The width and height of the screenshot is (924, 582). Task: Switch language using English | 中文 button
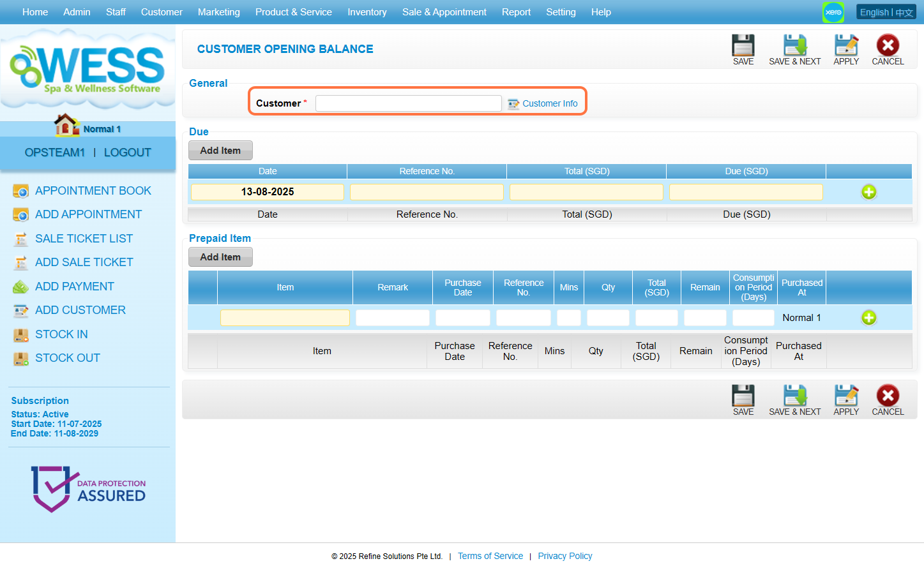coord(886,12)
